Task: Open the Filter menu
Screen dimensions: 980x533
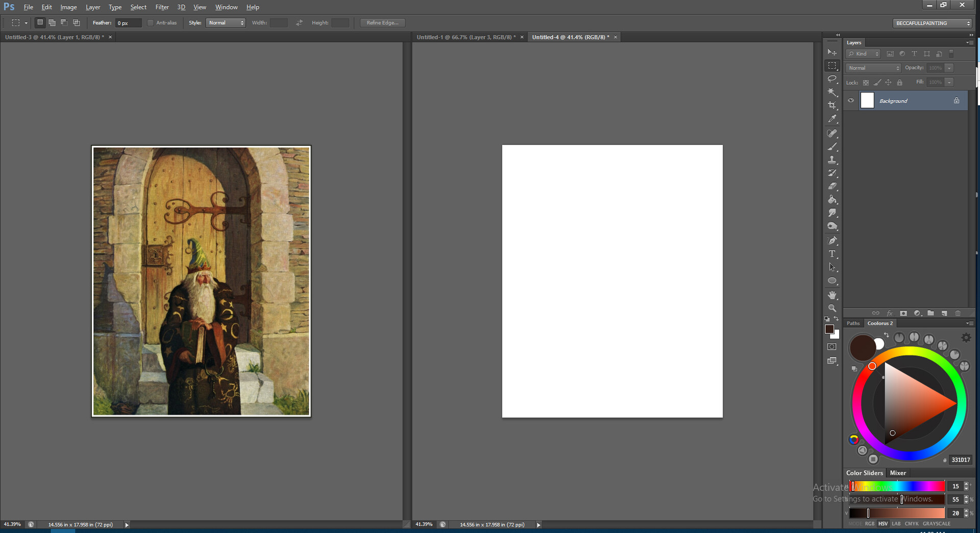Action: click(162, 7)
